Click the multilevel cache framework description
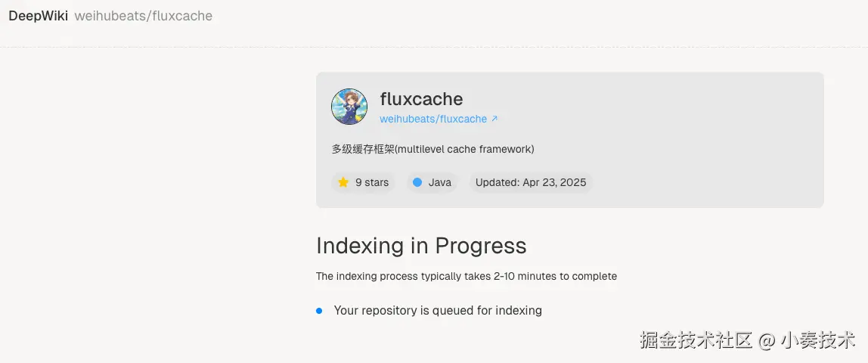The height and width of the screenshot is (363, 868). (x=432, y=149)
